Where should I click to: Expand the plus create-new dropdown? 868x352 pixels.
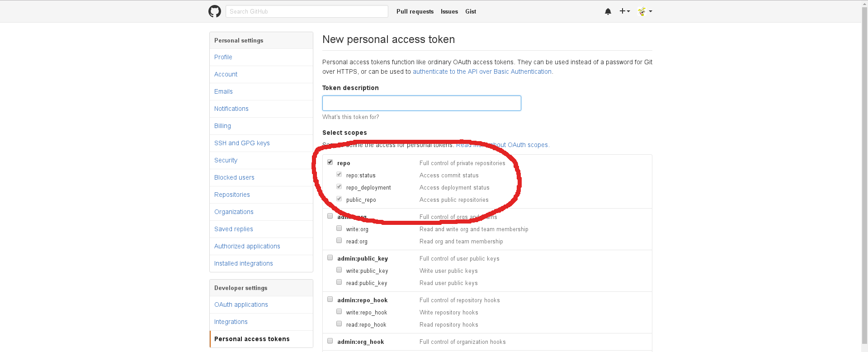[x=625, y=11]
